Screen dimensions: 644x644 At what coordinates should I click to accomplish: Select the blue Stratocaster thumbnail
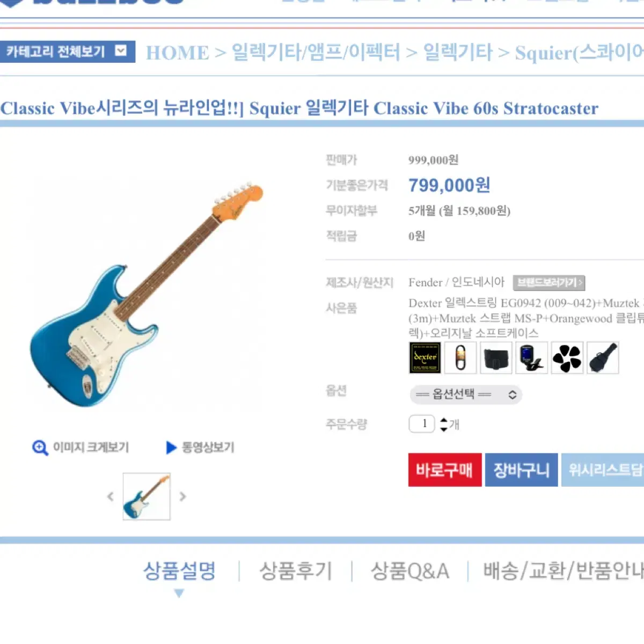point(147,496)
